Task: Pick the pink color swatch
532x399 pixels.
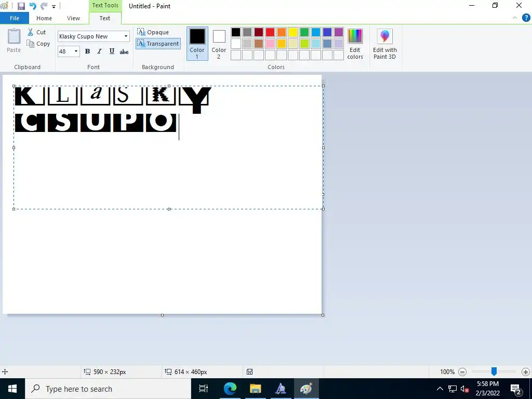Action: (270, 44)
